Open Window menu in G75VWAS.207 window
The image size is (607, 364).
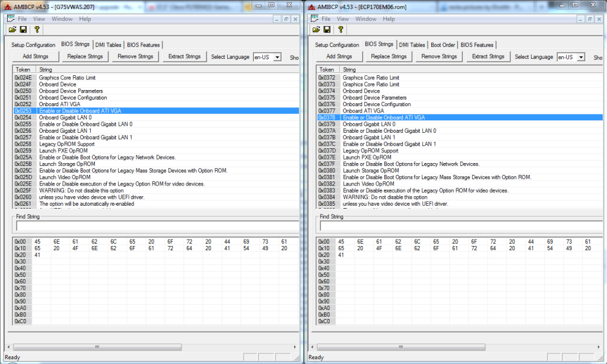tap(62, 19)
